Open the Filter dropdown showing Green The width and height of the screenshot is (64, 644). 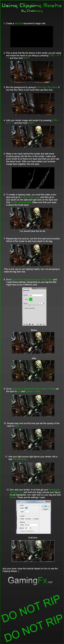tap(36, 295)
